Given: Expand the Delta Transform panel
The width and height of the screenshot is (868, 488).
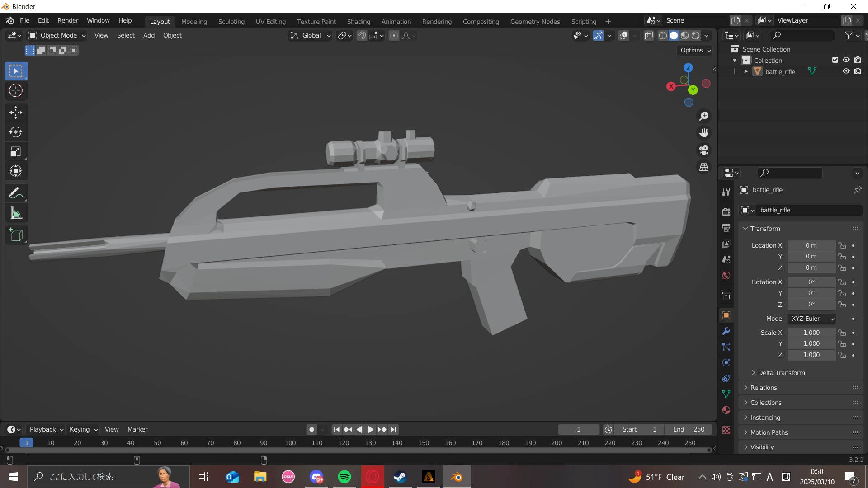Looking at the screenshot, I should (781, 373).
